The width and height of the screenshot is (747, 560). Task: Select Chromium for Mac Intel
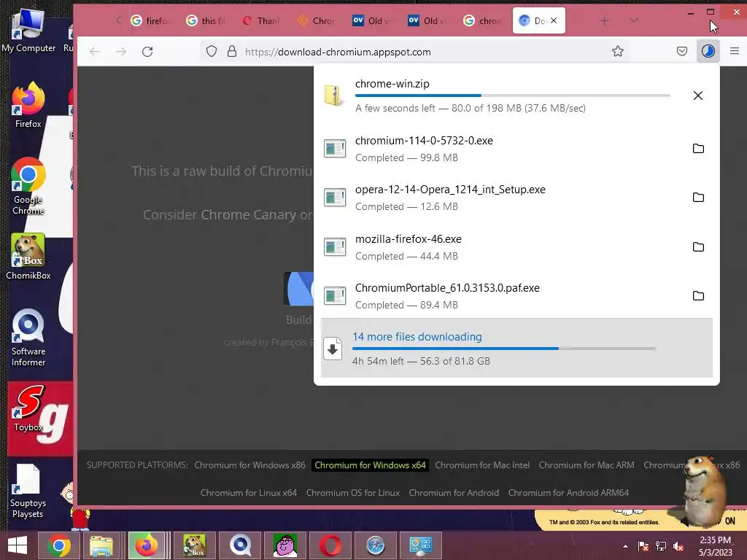tap(482, 465)
